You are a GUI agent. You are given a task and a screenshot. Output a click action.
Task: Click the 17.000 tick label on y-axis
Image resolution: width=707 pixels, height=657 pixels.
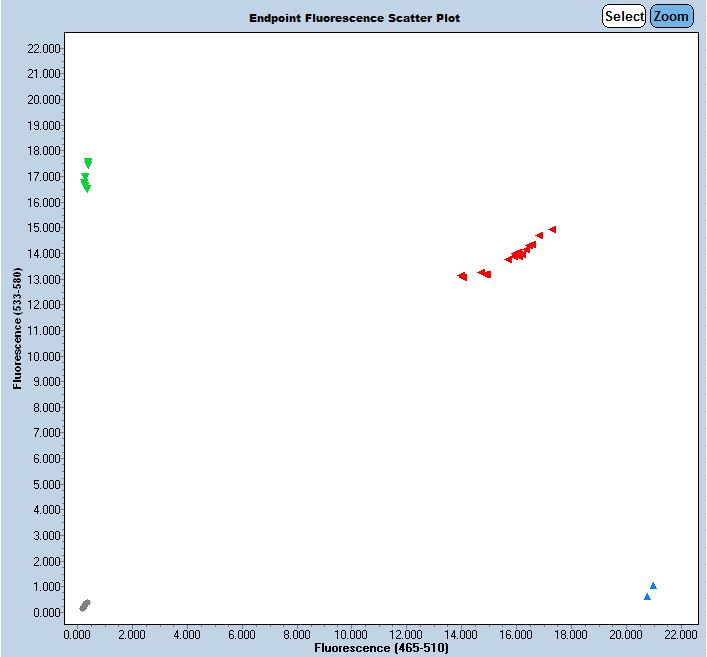click(46, 176)
